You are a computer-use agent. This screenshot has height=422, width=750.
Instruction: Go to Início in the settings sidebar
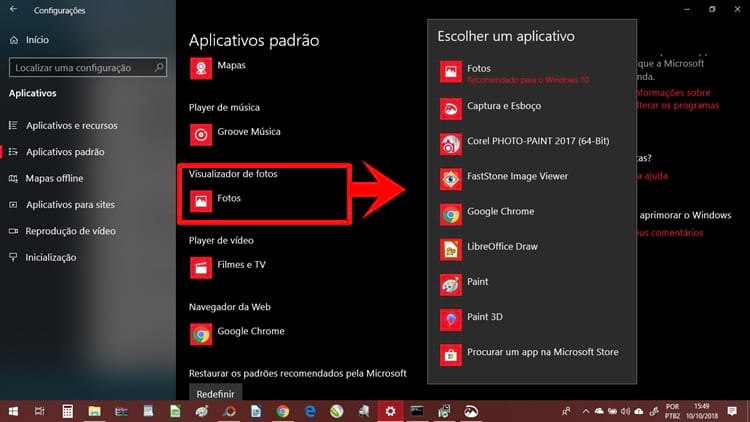tap(37, 41)
